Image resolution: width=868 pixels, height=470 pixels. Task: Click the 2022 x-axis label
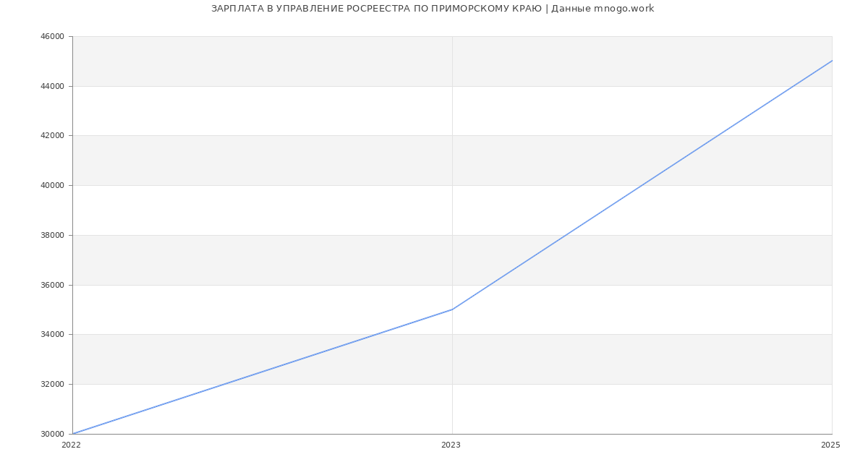pyautogui.click(x=71, y=445)
